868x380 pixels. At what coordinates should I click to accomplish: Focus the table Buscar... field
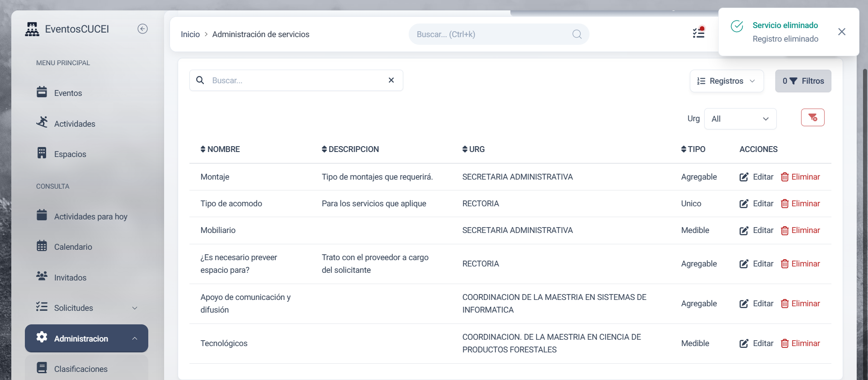296,81
